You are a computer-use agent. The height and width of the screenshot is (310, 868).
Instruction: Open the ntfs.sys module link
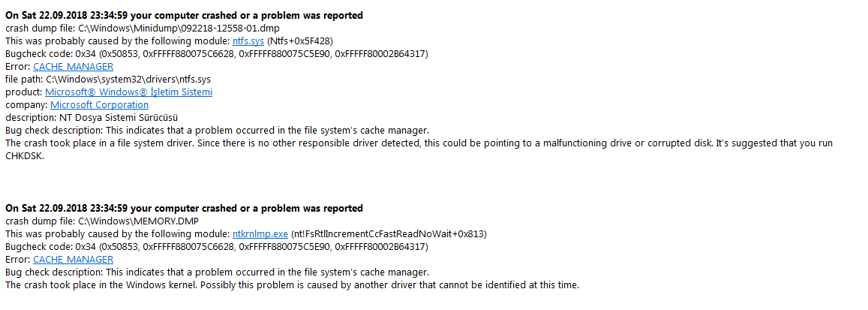point(248,41)
